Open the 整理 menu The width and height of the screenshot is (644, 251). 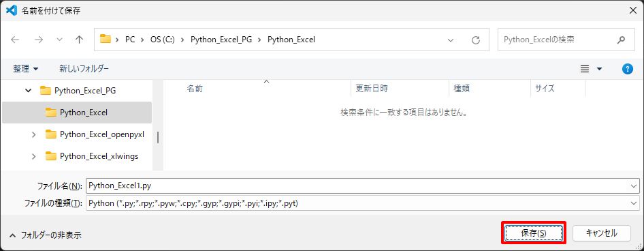click(26, 69)
